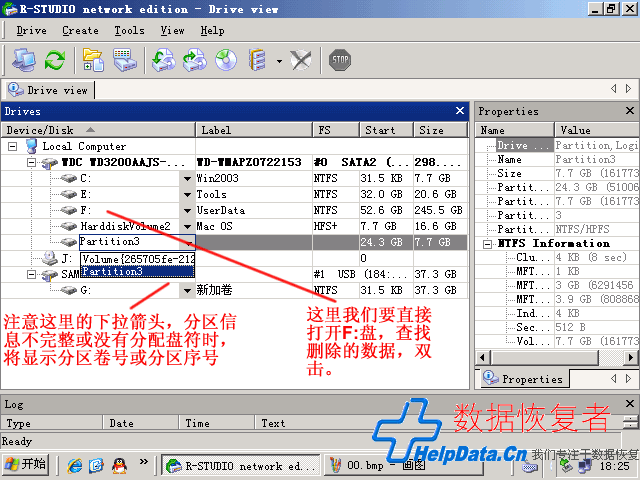Screen dimensions: 640x480
Task: Select the Local Computer item
Action: pyautogui.click(x=84, y=146)
